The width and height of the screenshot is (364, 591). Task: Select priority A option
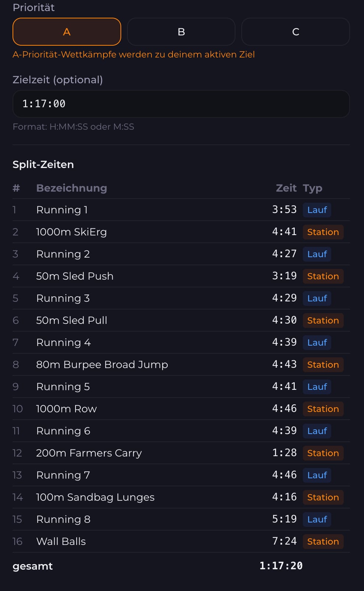pyautogui.click(x=67, y=32)
